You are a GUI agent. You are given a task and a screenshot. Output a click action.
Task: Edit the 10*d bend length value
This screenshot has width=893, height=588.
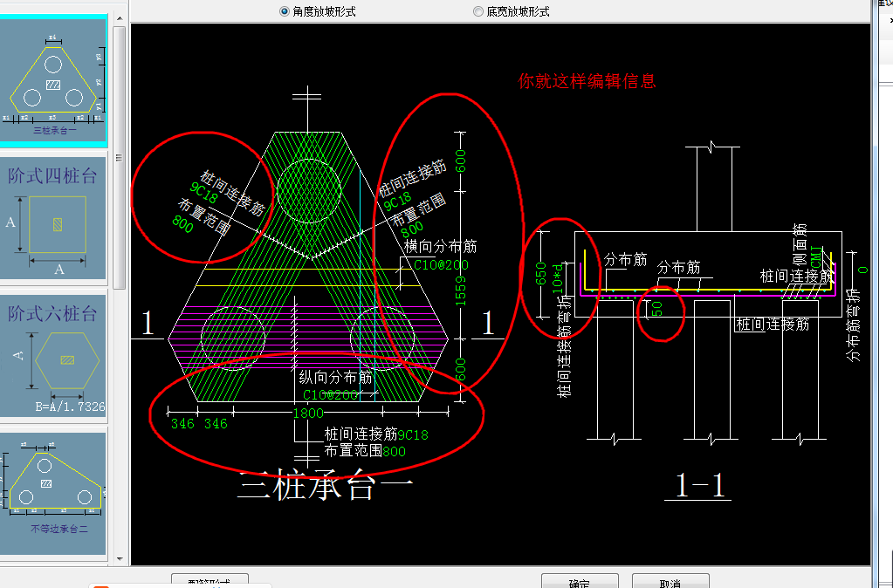(x=558, y=277)
